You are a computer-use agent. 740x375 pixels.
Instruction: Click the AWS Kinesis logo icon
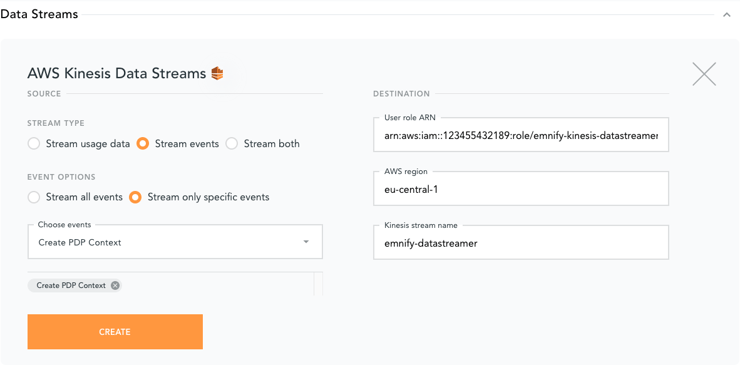pos(217,74)
